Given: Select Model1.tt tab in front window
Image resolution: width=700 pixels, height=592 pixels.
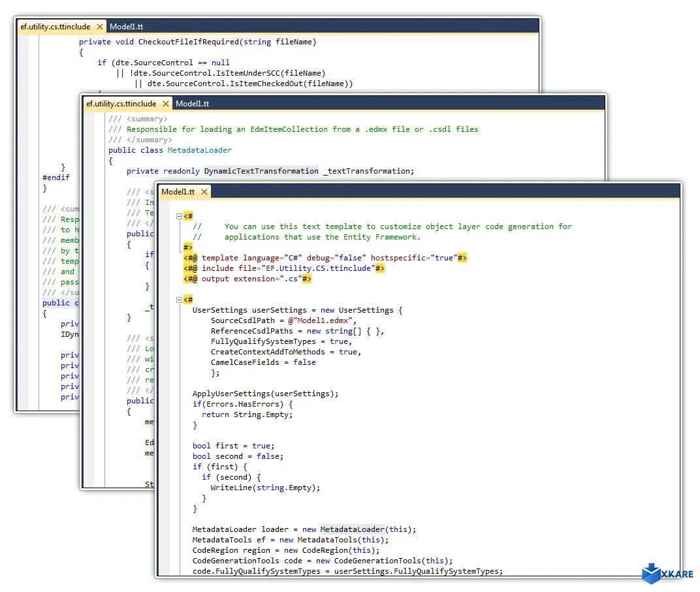Looking at the screenshot, I should coord(178,192).
